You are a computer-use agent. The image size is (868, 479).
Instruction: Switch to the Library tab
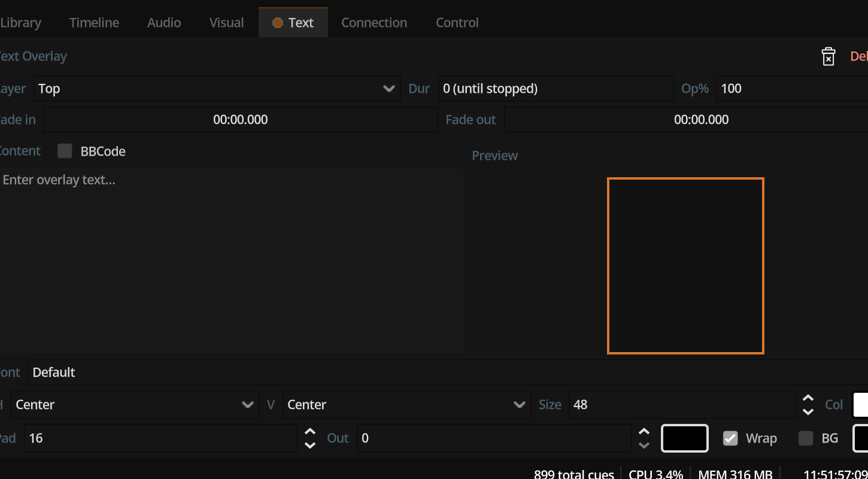pos(20,23)
